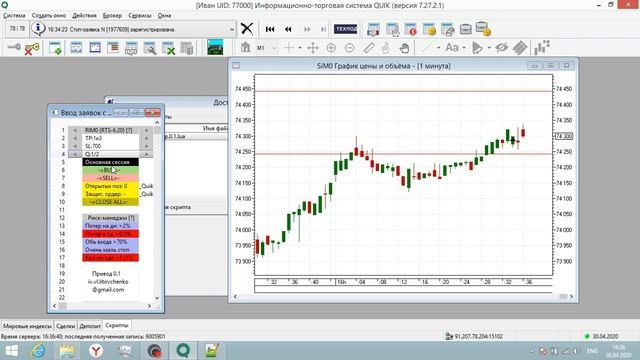Click right arrow beside SL:700 row
The image size is (640, 360).
[146, 146]
